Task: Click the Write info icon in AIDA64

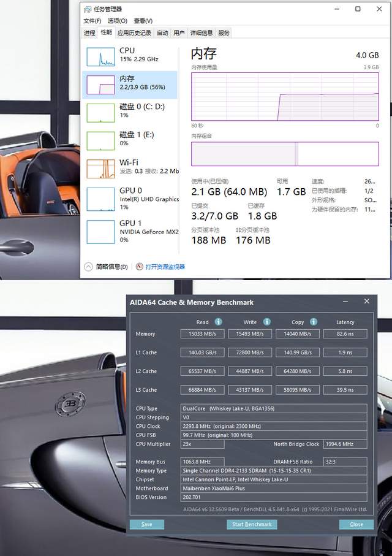Action: coord(267,322)
